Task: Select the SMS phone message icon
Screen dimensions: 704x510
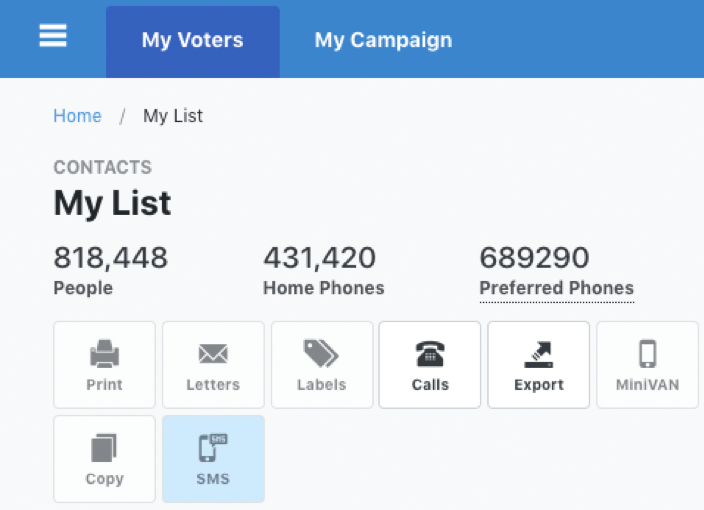Action: (213, 448)
